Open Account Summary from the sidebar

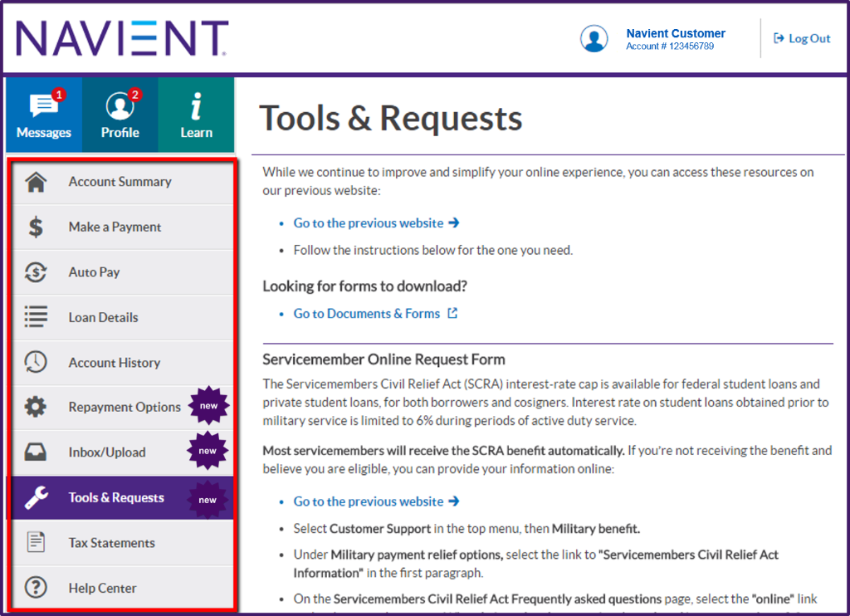pyautogui.click(x=123, y=182)
